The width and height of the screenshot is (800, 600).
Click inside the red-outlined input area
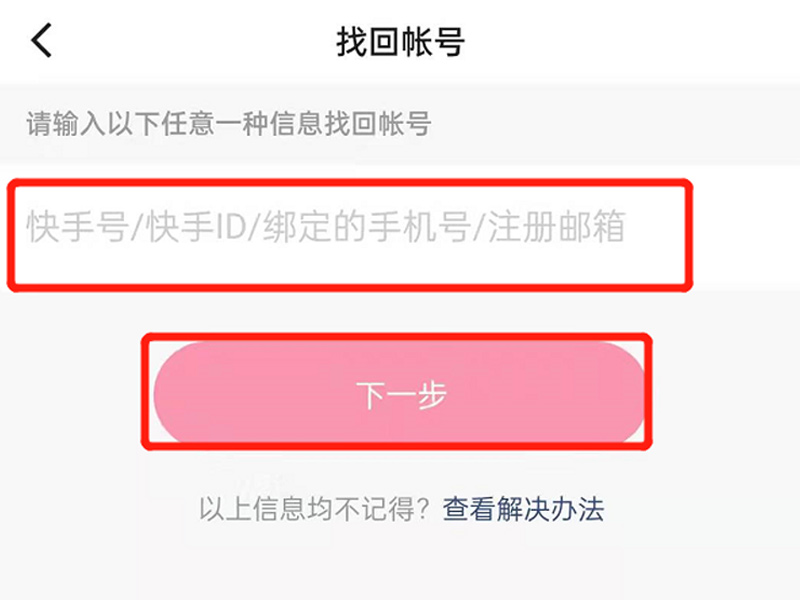click(x=350, y=235)
